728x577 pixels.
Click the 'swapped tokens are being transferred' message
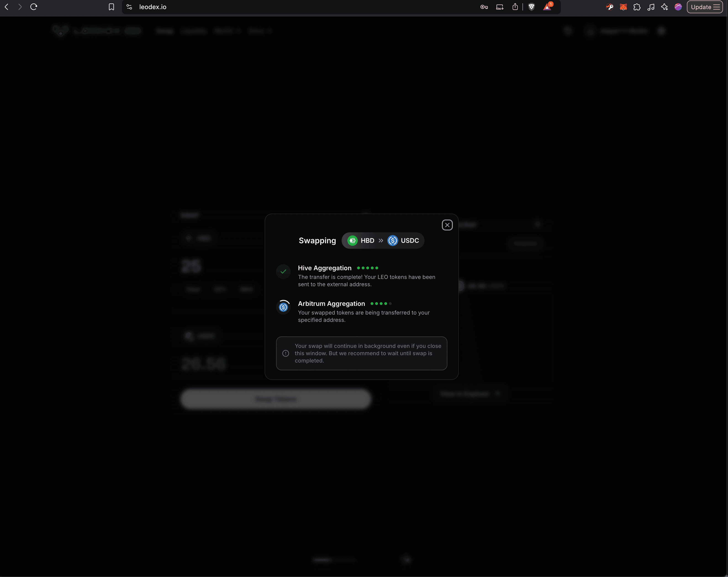coord(364,316)
